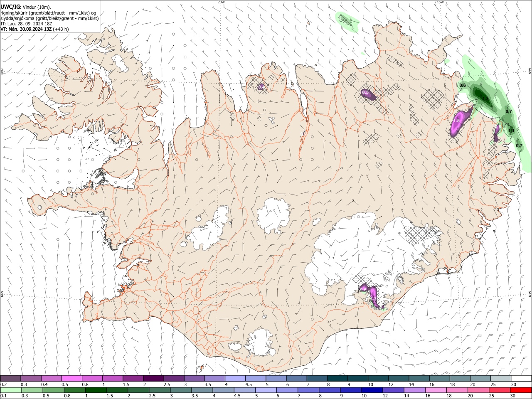
Task: Click the '15W' longitude label
Action: tap(440, 2)
